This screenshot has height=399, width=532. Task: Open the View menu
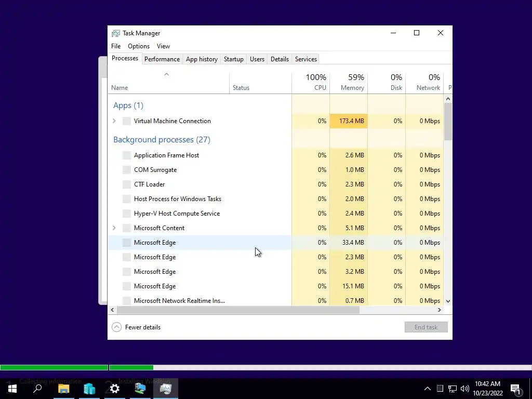[x=163, y=46]
